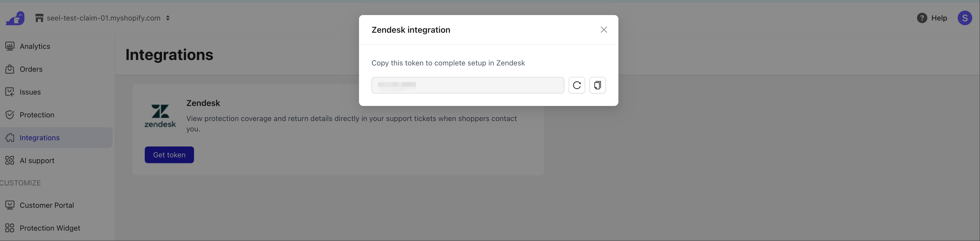Open the store selector dropdown
Screen dimensions: 980x241
point(168,18)
